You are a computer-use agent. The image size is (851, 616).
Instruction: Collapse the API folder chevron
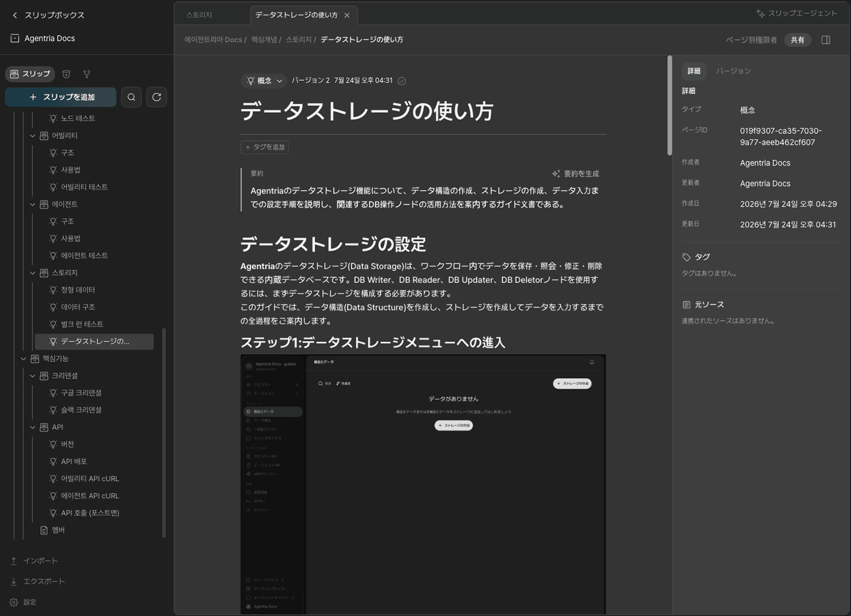(x=32, y=427)
